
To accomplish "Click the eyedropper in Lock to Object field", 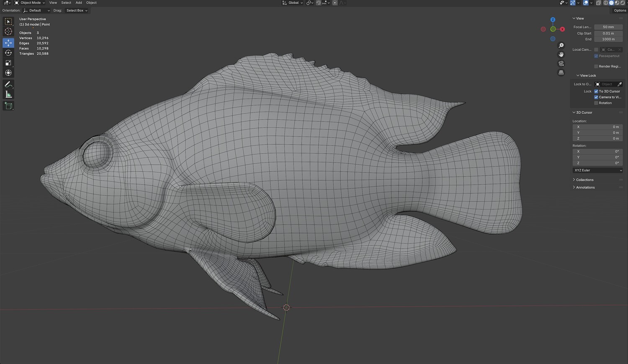I will (x=620, y=84).
